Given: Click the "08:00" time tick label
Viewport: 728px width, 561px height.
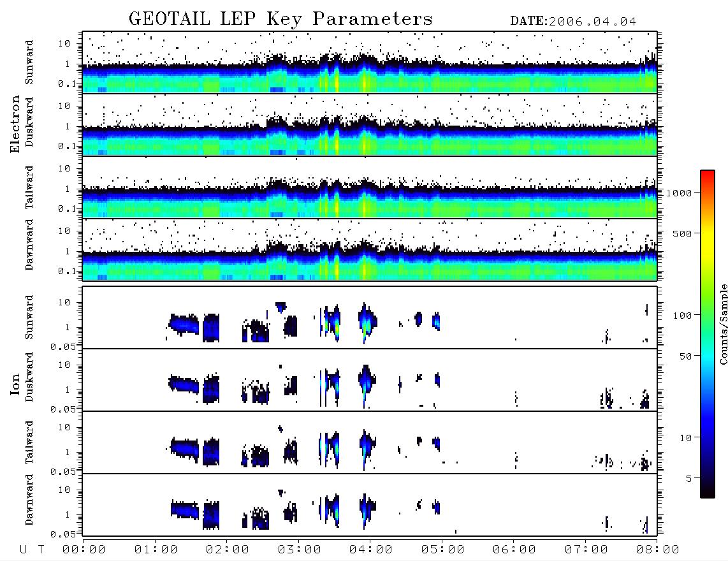Looking at the screenshot, I should point(658,550).
